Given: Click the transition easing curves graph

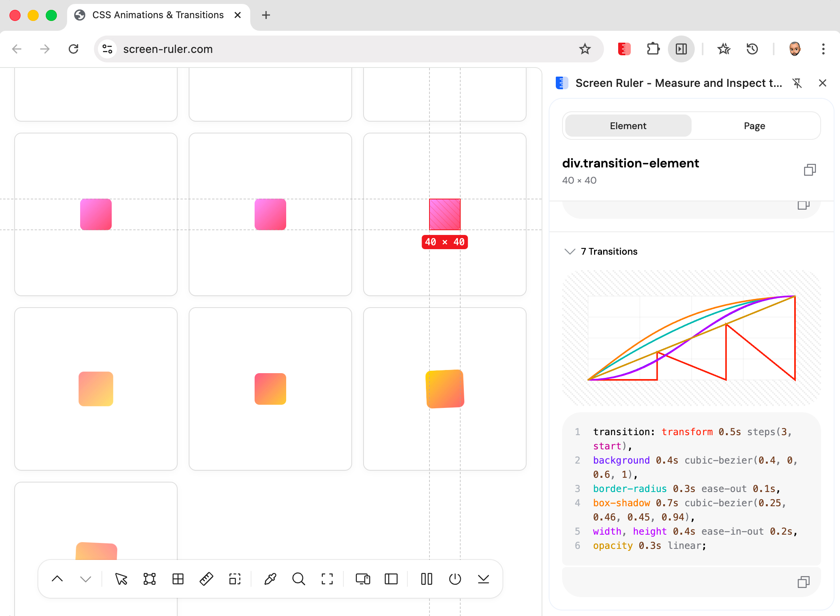Looking at the screenshot, I should click(691, 338).
